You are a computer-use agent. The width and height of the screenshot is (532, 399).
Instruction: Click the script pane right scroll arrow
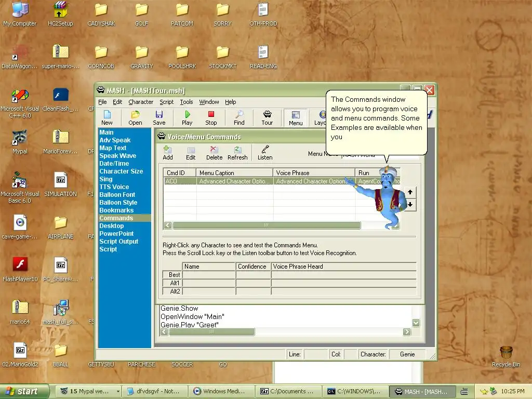pyautogui.click(x=407, y=332)
